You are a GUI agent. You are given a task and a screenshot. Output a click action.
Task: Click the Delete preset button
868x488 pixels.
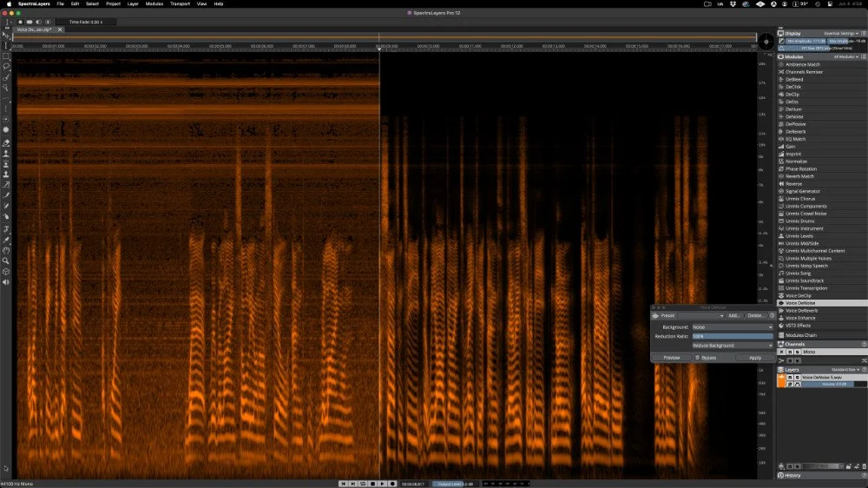click(755, 316)
